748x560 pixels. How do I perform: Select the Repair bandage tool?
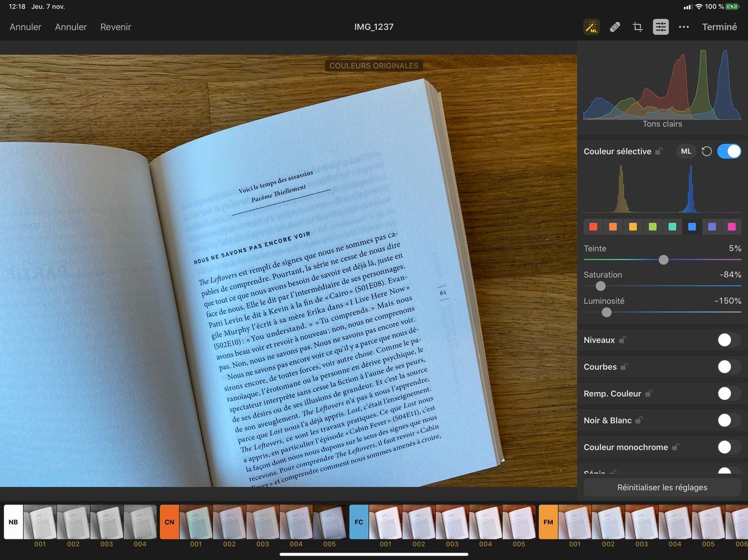point(615,27)
